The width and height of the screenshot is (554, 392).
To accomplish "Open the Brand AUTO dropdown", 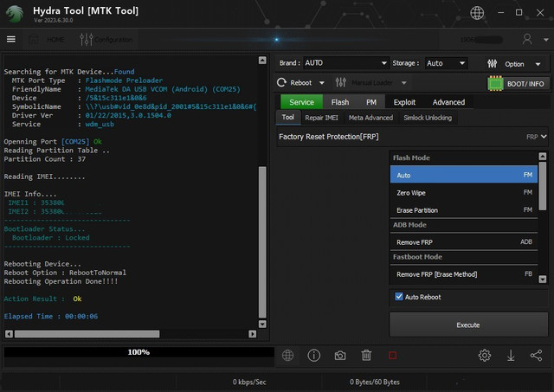I will (345, 63).
